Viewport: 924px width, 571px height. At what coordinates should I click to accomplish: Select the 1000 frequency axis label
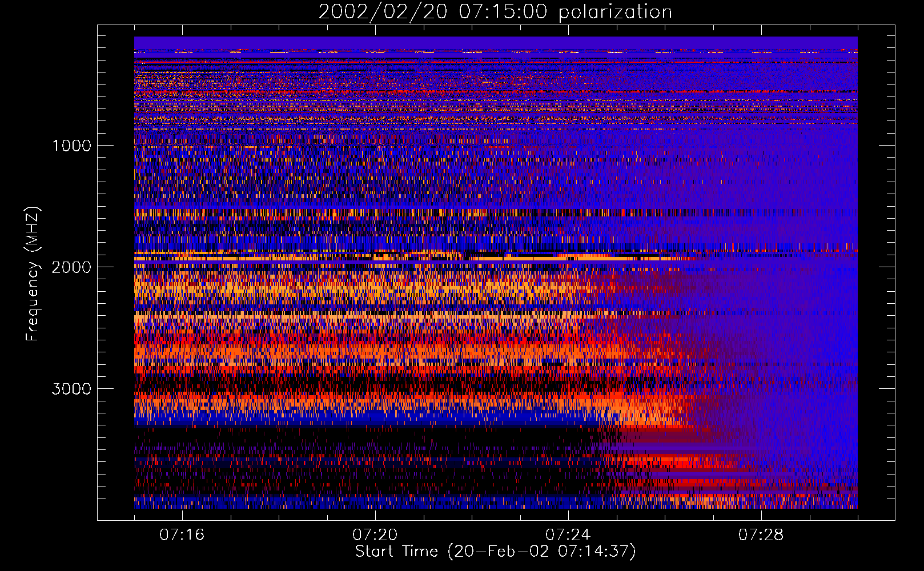(x=71, y=146)
